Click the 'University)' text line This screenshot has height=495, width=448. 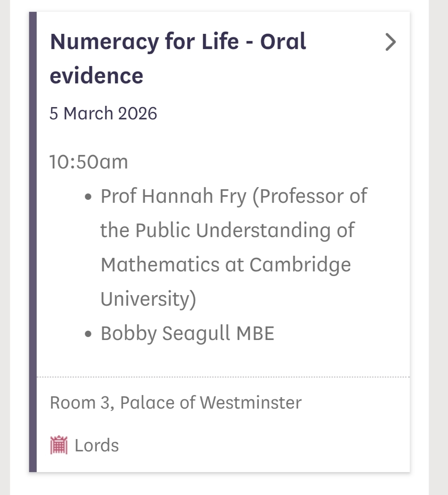click(148, 299)
